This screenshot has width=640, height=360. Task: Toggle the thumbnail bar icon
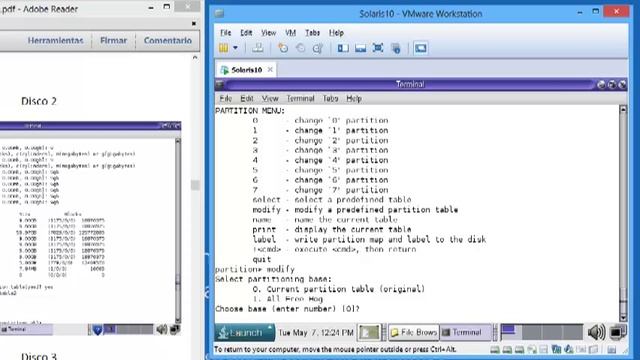(360, 48)
